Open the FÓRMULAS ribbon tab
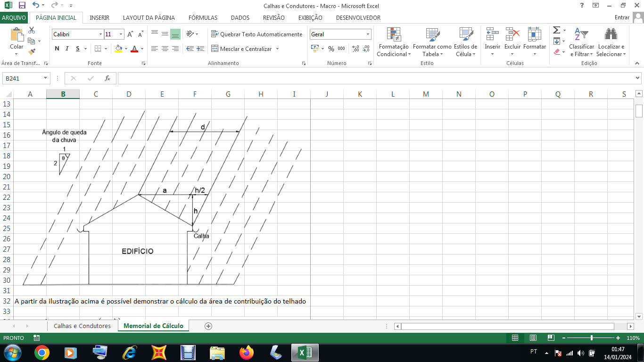Image resolution: width=644 pixels, height=362 pixels. tap(203, 17)
